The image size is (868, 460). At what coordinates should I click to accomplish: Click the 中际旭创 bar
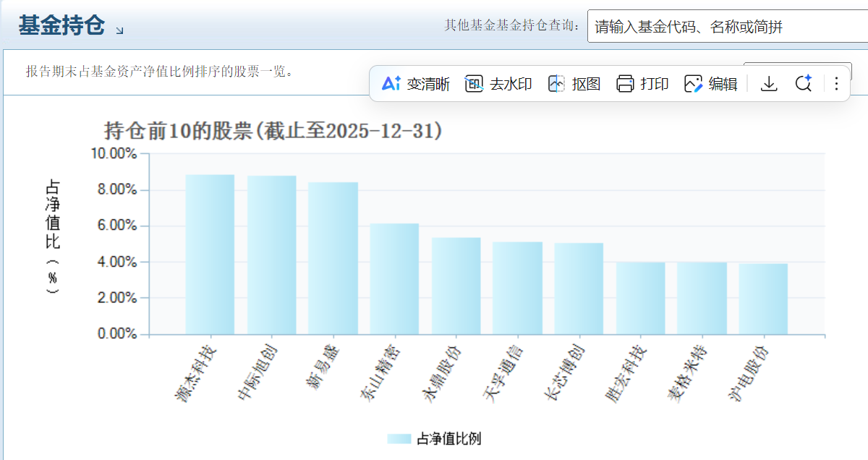pos(271,255)
